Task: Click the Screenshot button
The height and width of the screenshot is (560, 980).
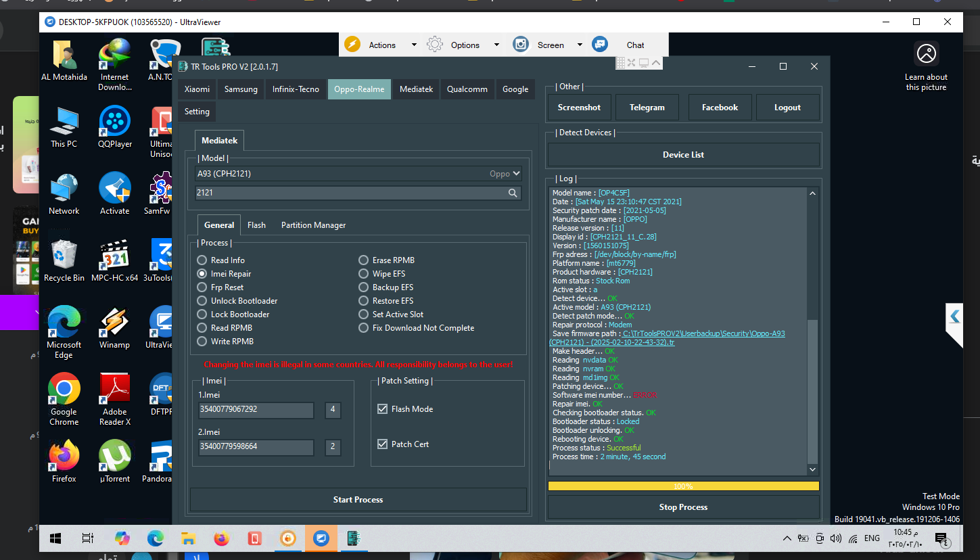Action: click(x=579, y=108)
